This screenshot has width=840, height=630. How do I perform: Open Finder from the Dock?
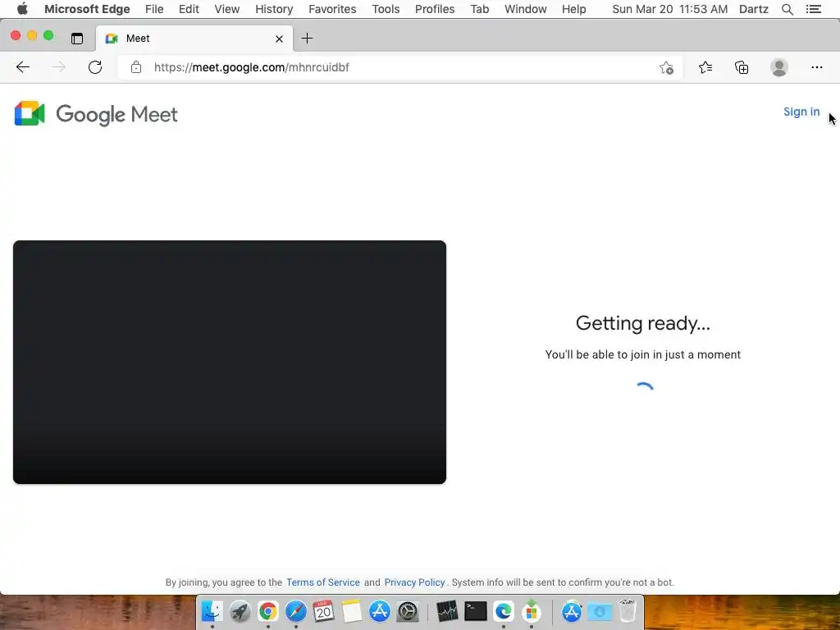212,610
